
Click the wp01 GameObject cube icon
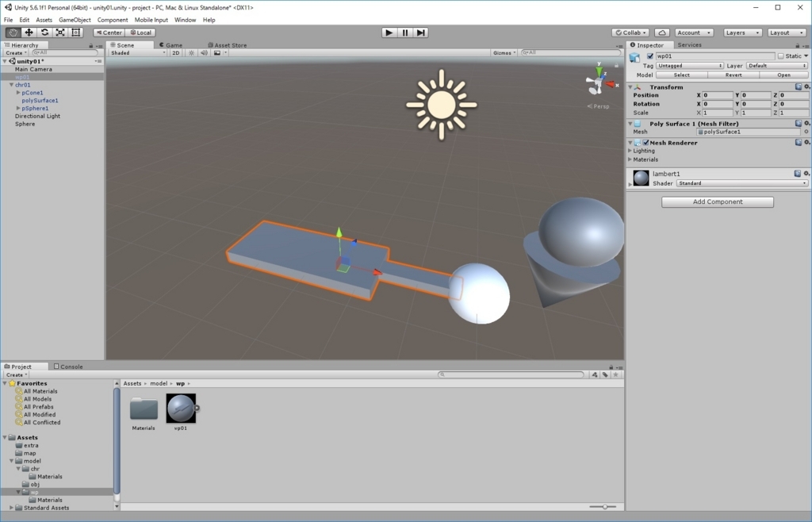(x=634, y=57)
